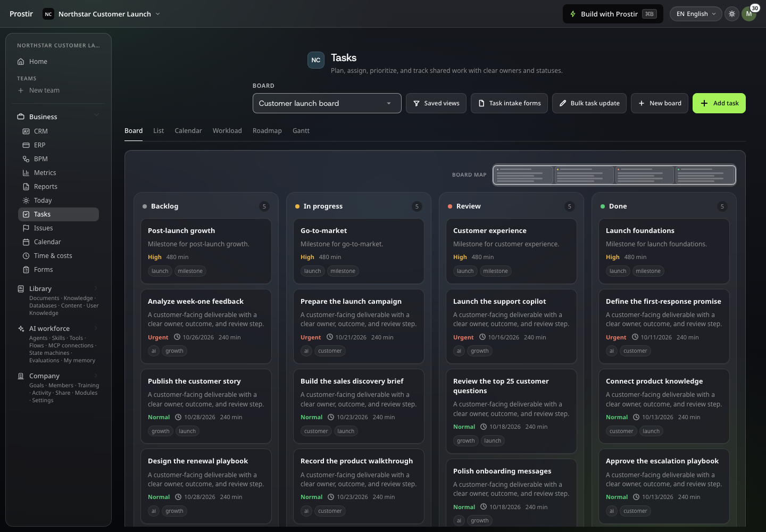Click the ERP sidebar icon
Screen dimensions: 766x532
(26, 145)
